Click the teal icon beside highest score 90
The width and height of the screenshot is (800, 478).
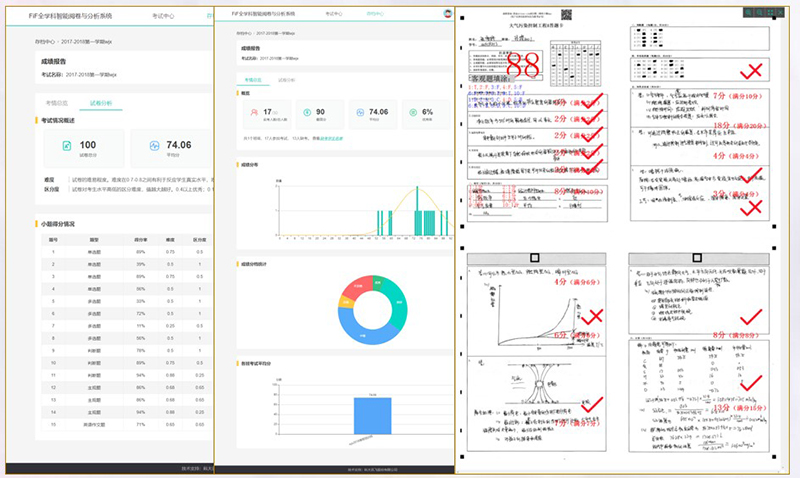307,112
